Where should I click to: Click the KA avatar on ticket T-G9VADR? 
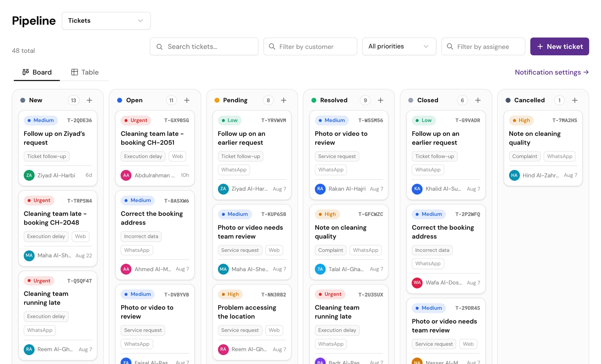(x=417, y=189)
